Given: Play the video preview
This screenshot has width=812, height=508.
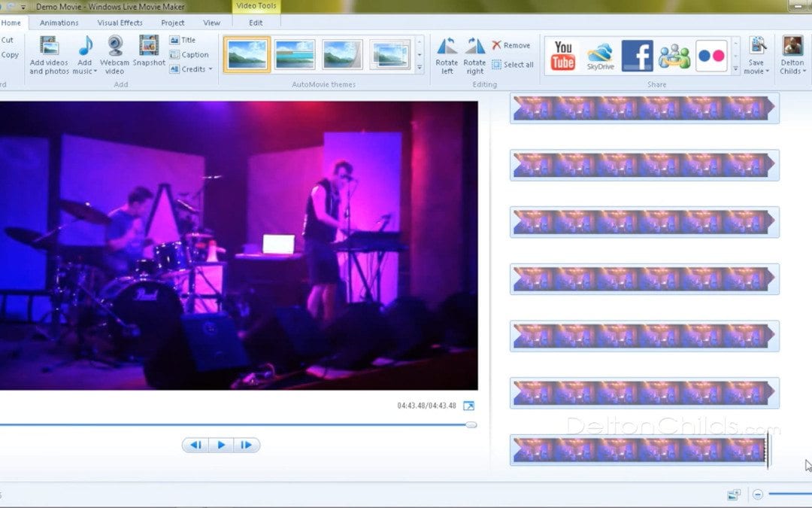Looking at the screenshot, I should [220, 445].
